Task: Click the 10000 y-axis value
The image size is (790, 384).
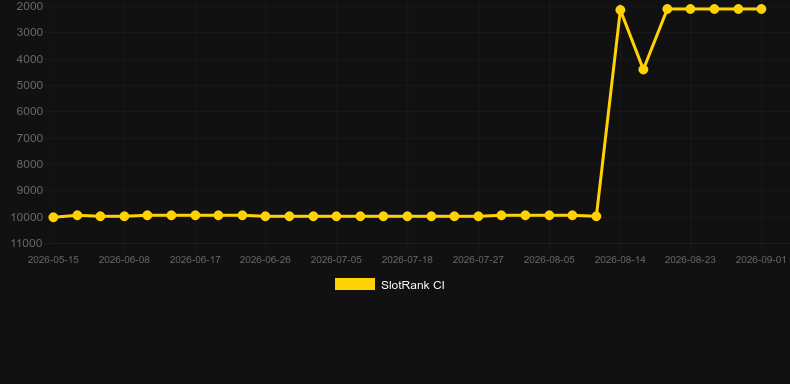Action: pyautogui.click(x=27, y=217)
